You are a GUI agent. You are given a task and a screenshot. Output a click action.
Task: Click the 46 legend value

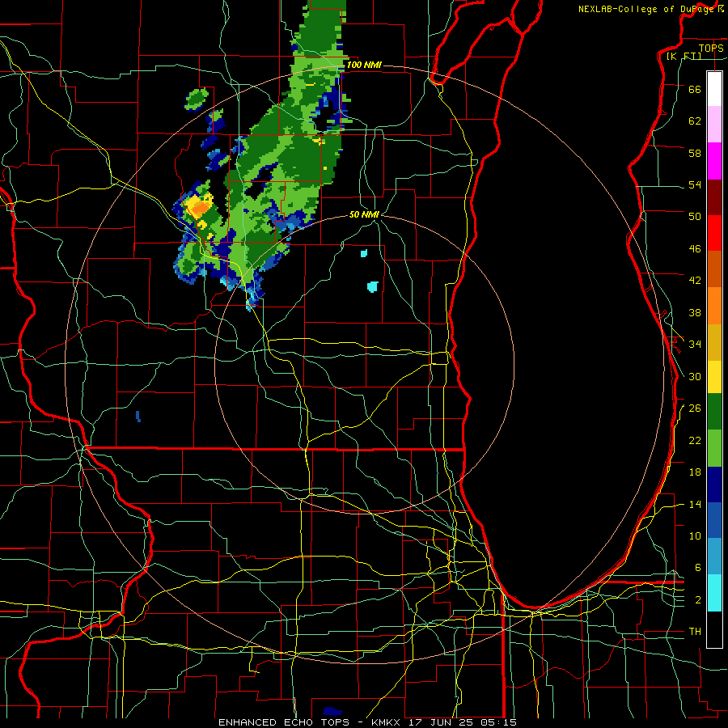695,248
